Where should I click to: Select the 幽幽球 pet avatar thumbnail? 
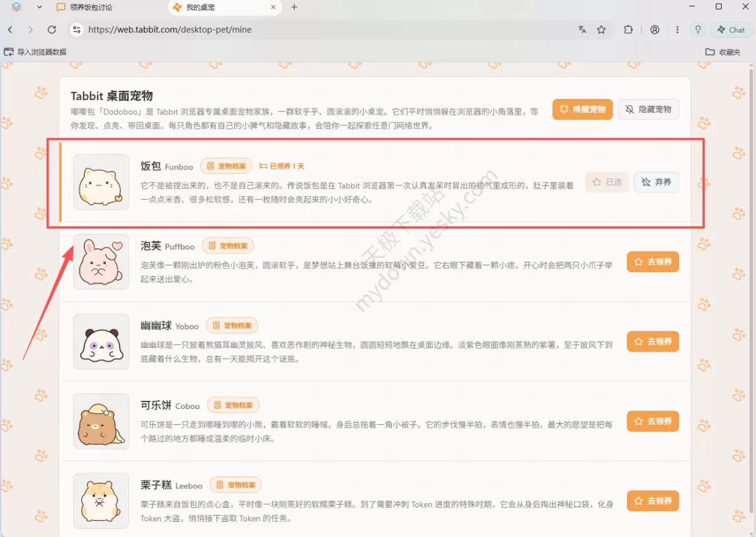coord(101,342)
